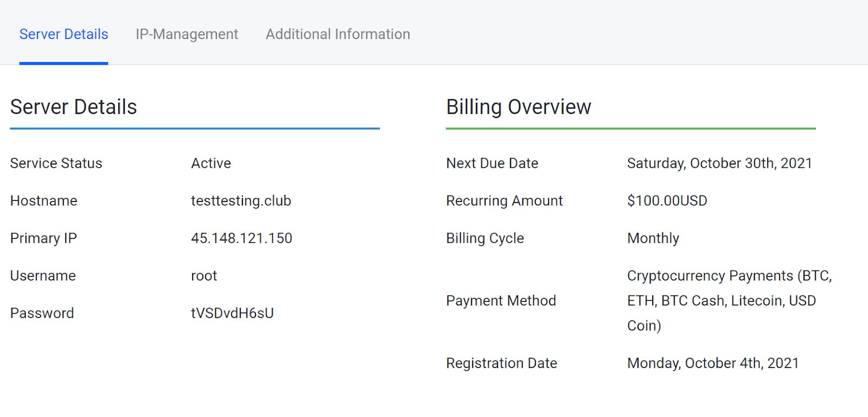Viewport: 868px width, 417px height.
Task: Click the Billing Overview section heading
Action: (518, 107)
